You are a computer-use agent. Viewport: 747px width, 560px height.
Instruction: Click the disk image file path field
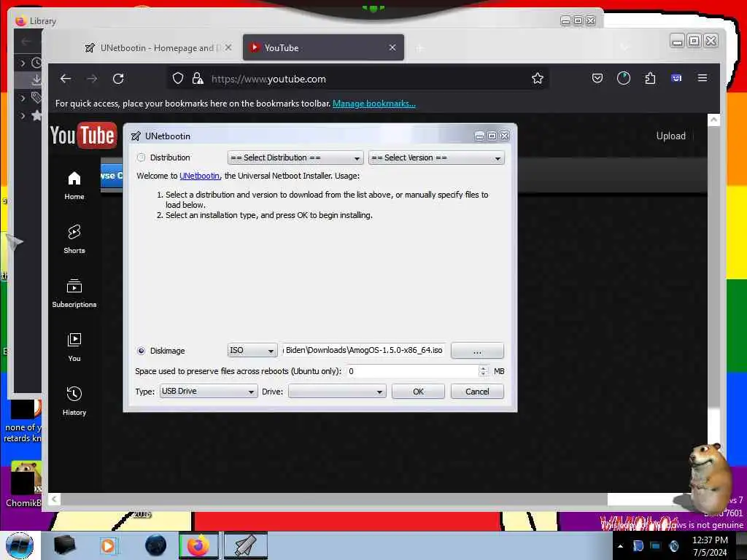[x=365, y=351]
